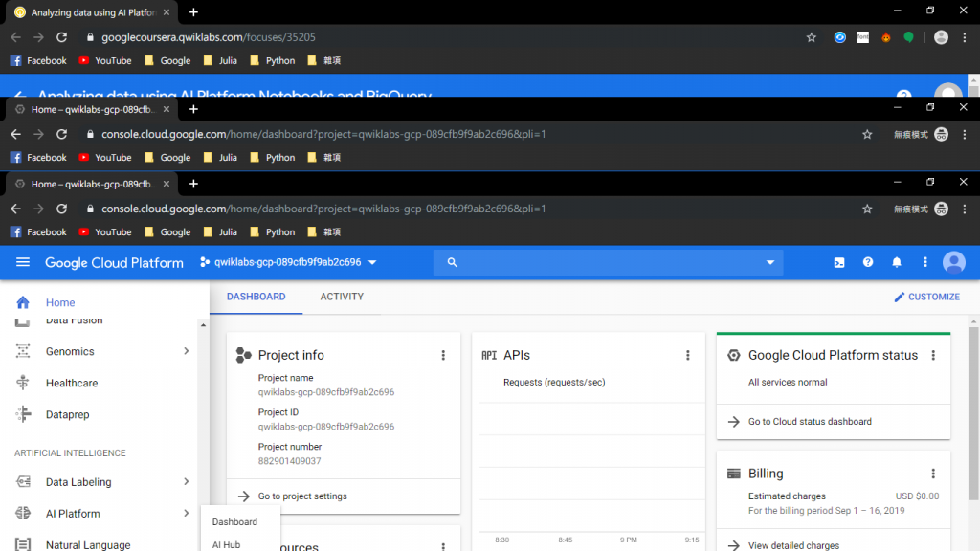Image resolution: width=980 pixels, height=551 pixels.
Task: Open the project selector qwiklabs-gcp-089cfb9f9ab2c696 dropdown
Action: click(288, 262)
